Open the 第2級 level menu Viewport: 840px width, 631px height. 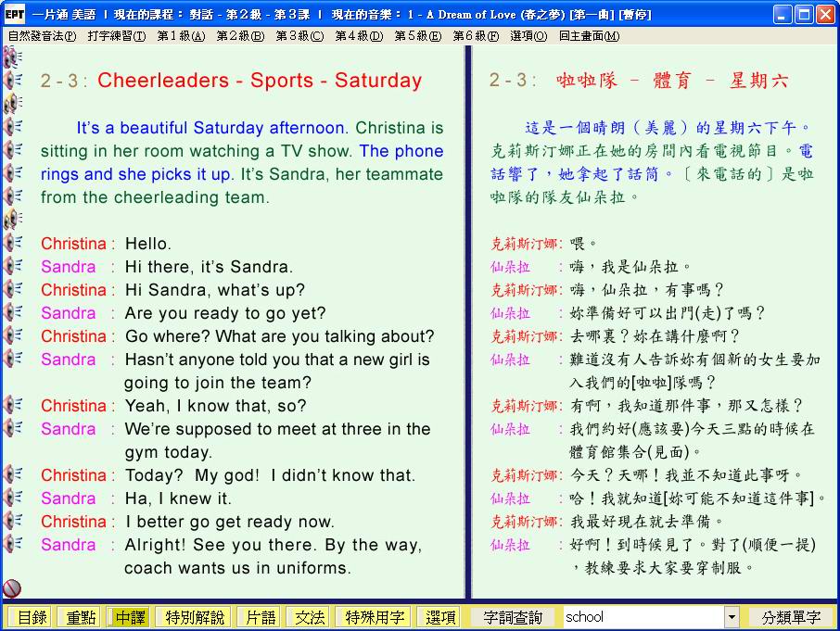tap(239, 36)
